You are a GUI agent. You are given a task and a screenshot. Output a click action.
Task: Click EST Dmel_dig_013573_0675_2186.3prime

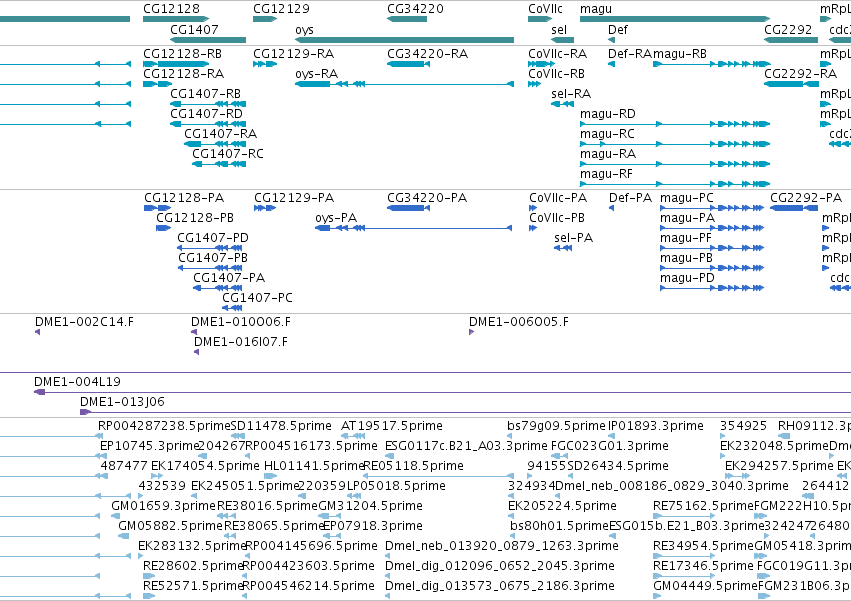click(x=500, y=586)
